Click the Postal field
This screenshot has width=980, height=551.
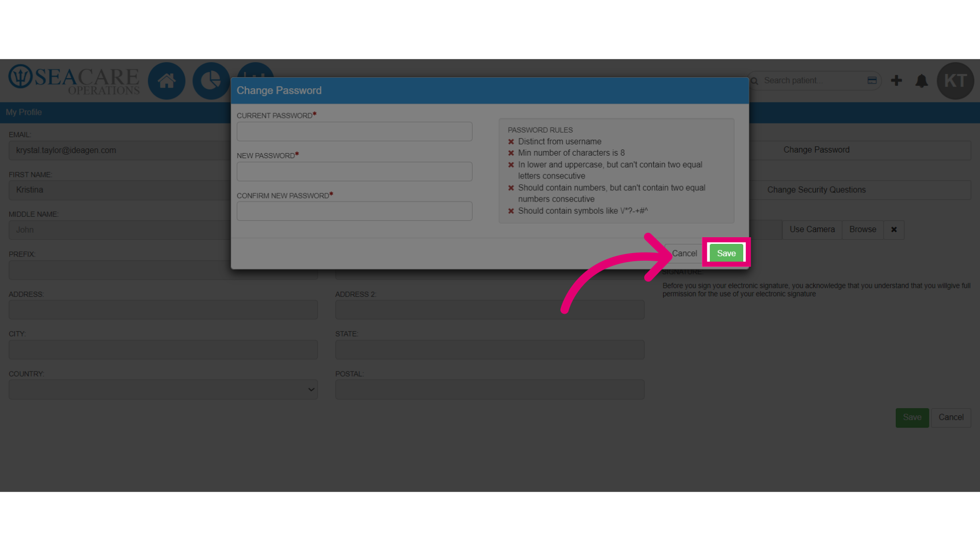tap(490, 389)
